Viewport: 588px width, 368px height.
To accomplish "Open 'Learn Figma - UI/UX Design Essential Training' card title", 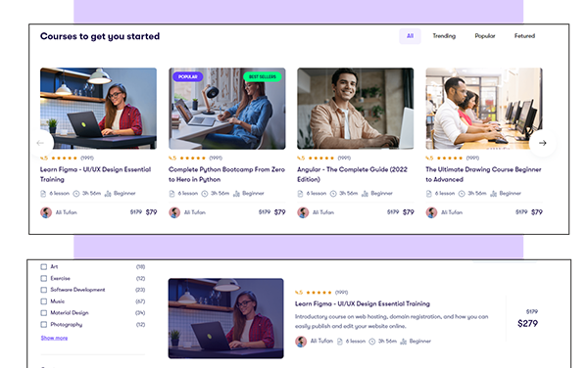I will [x=96, y=174].
